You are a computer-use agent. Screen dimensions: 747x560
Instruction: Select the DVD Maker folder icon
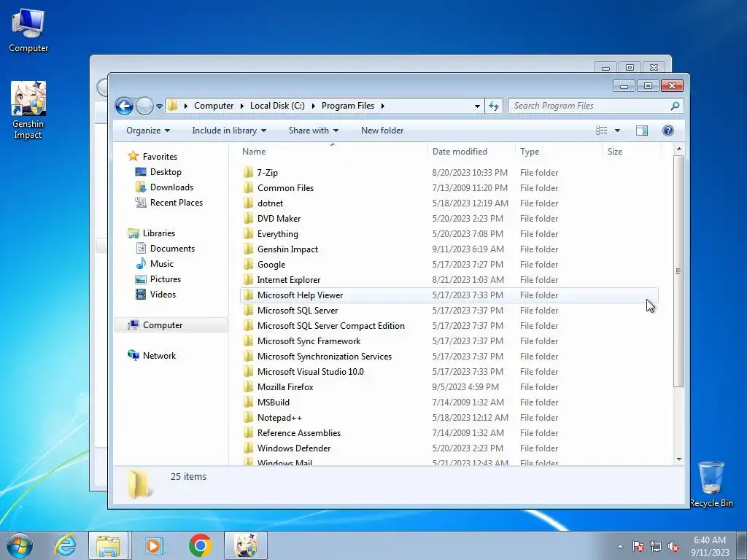click(248, 218)
